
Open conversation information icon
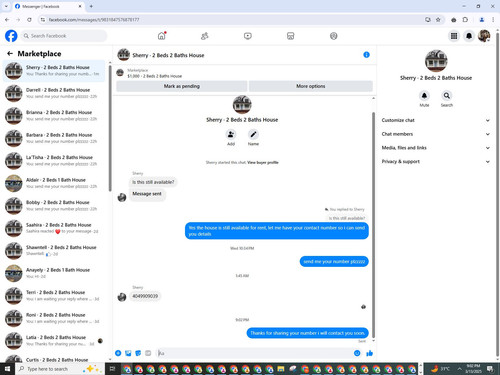(x=366, y=55)
